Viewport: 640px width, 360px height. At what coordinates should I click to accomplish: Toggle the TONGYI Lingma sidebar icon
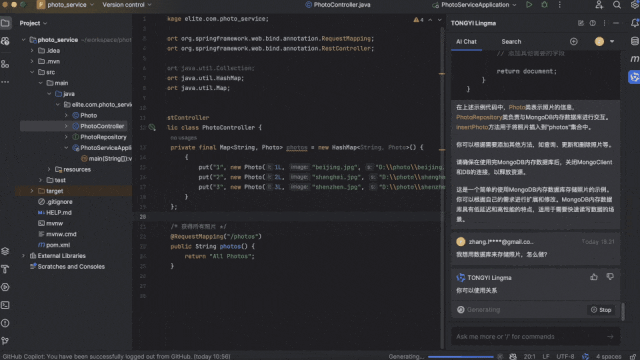[x=634, y=77]
